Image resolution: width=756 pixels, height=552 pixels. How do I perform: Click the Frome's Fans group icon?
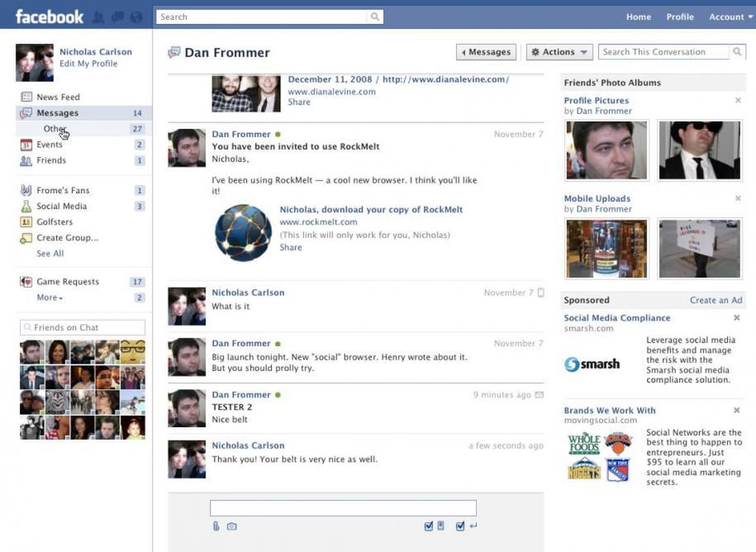coord(26,190)
